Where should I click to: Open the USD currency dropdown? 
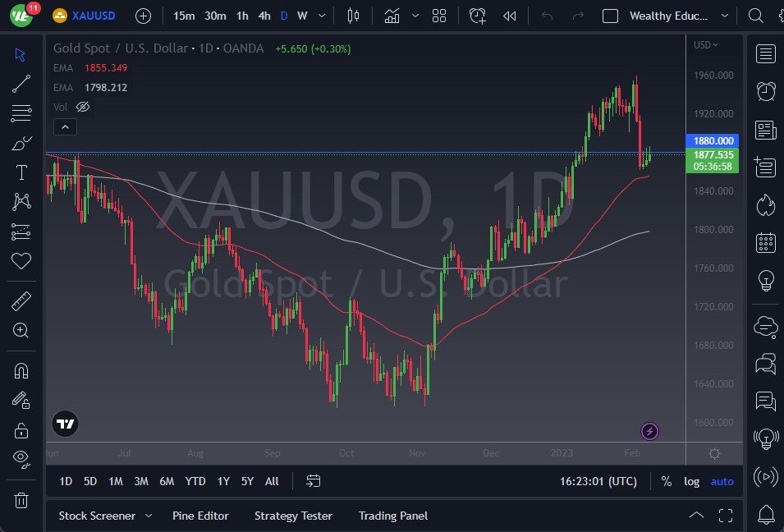pos(705,45)
